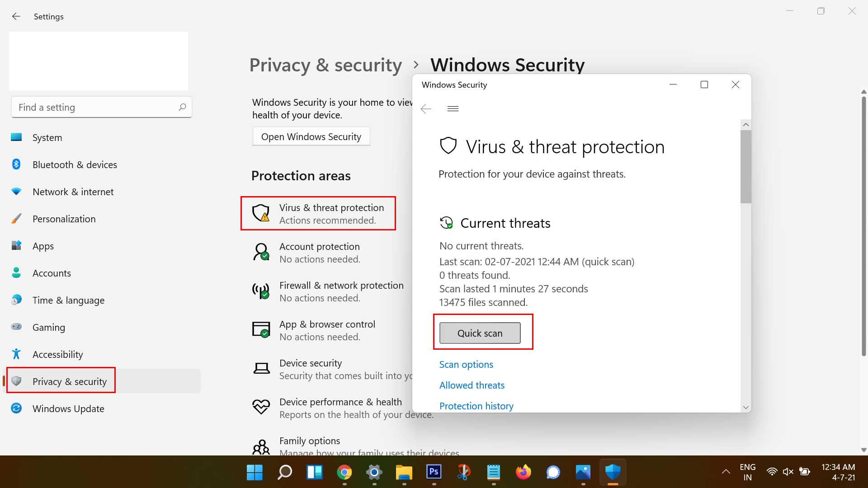
Task: Click the Settings back arrow
Action: (x=16, y=17)
